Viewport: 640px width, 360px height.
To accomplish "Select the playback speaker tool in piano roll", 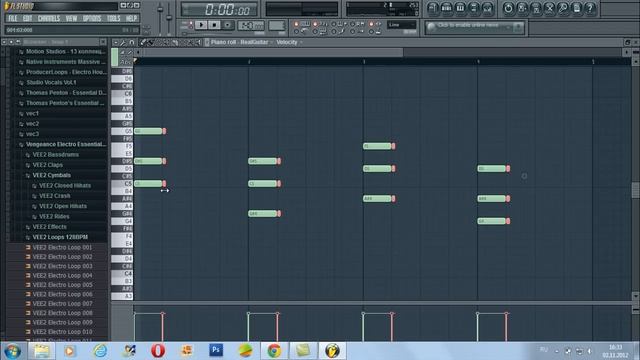I will (x=198, y=42).
